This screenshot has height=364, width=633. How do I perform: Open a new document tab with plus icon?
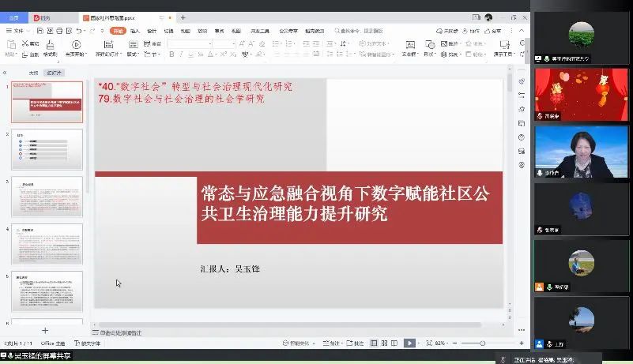coord(183,17)
